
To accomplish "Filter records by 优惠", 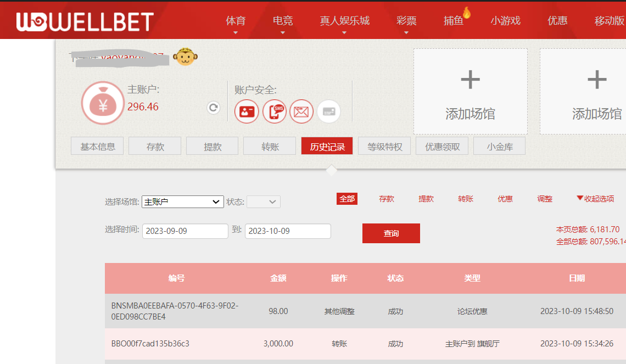I will coord(505,199).
